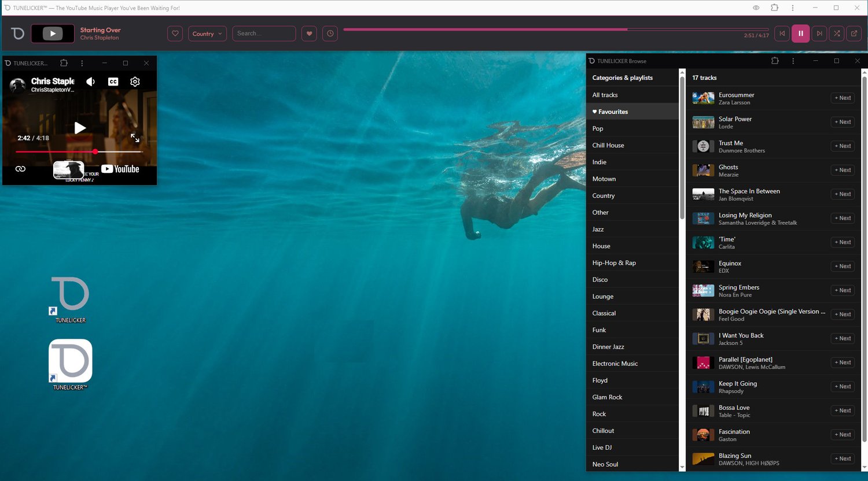868x481 pixels.
Task: Open play history with the clock icon
Action: tap(330, 34)
